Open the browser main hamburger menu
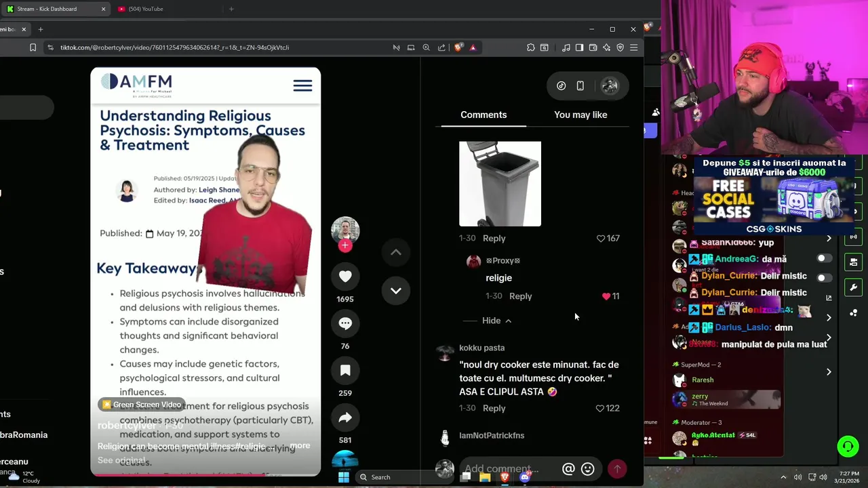This screenshot has height=488, width=868. [633, 47]
